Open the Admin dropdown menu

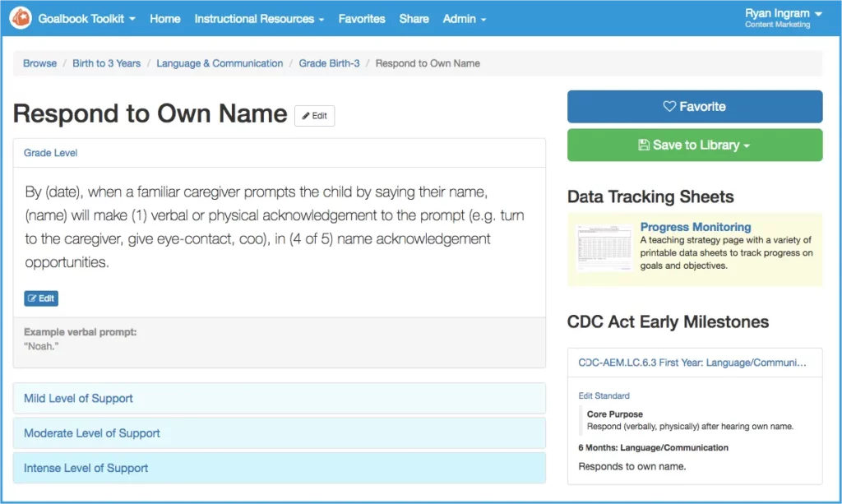pos(464,19)
